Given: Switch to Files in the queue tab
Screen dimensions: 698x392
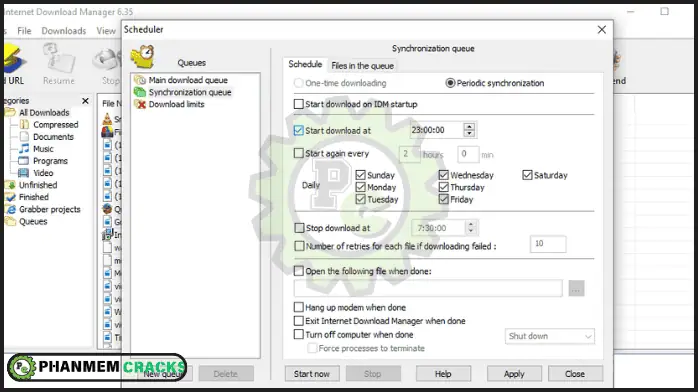Looking at the screenshot, I should click(362, 65).
